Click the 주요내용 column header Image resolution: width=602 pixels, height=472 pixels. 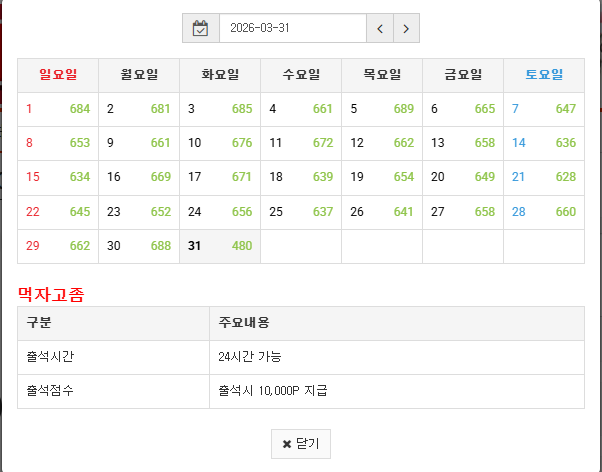coord(243,323)
